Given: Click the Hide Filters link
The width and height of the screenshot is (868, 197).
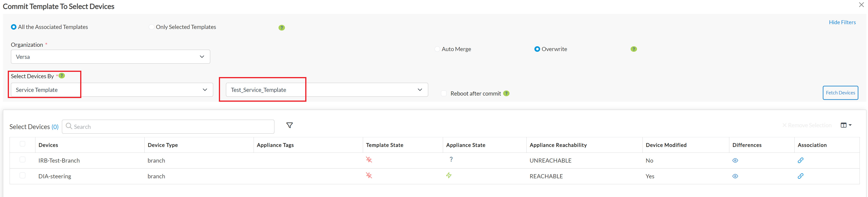Looking at the screenshot, I should click(x=842, y=22).
